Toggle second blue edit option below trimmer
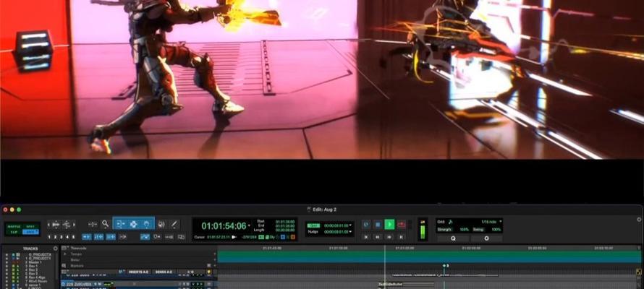The width and height of the screenshot is (644, 289). coord(98,236)
